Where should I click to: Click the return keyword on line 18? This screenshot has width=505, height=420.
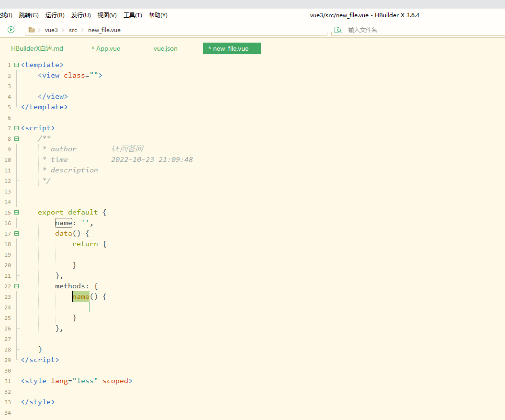point(85,244)
